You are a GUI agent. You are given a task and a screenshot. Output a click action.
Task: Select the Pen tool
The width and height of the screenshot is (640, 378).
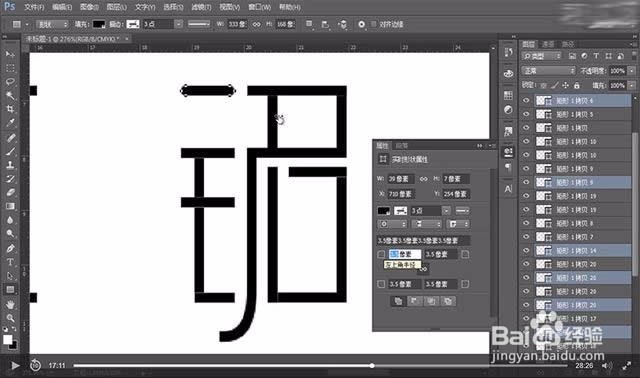pyautogui.click(x=10, y=248)
